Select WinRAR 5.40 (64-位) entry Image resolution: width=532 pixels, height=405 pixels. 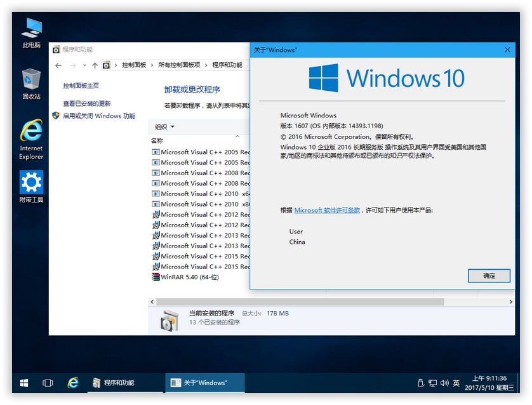pyautogui.click(x=185, y=277)
